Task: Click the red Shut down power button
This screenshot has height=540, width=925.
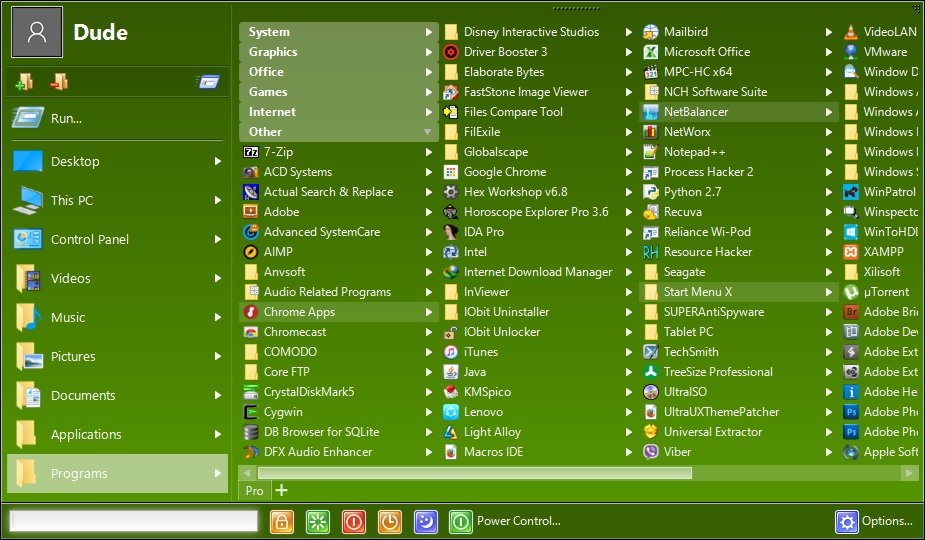Action: (x=353, y=522)
